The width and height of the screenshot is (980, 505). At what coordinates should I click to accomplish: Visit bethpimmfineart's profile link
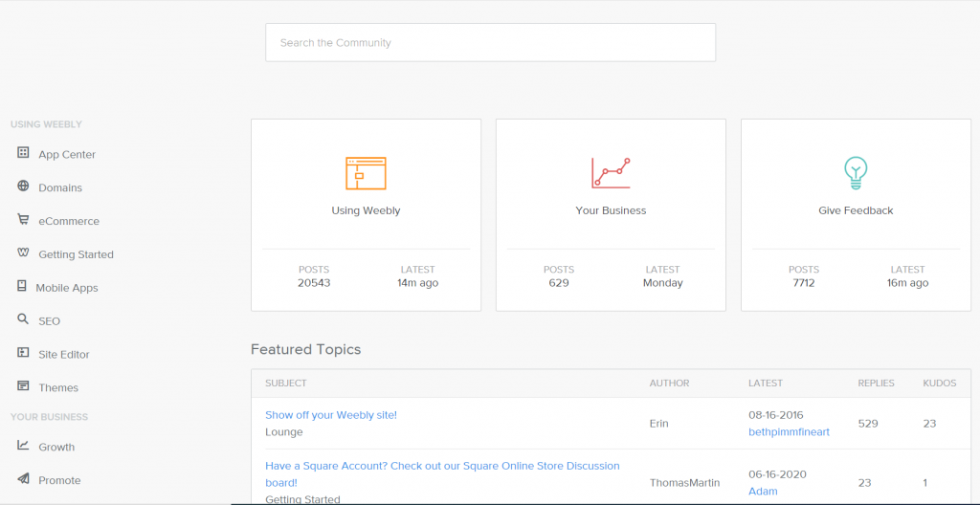pyautogui.click(x=789, y=432)
